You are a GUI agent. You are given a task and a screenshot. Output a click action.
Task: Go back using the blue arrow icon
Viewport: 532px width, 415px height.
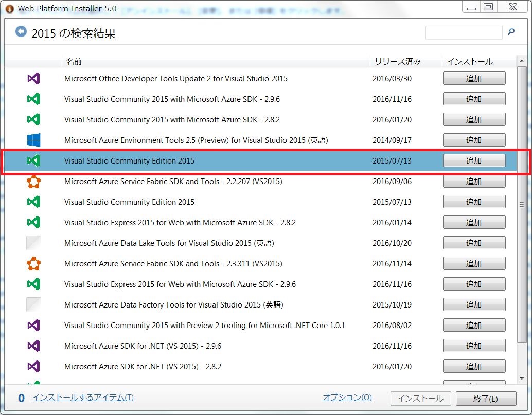pos(21,32)
